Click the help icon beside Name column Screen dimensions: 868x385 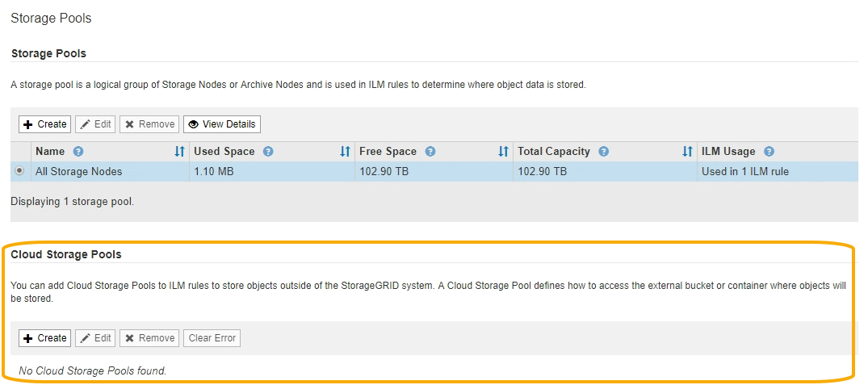coord(78,152)
